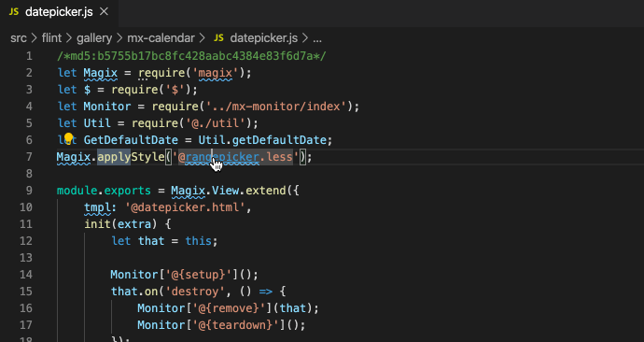Follow the '@rangepicker.less' link on line 7
The image size is (644, 342).
click(x=235, y=157)
